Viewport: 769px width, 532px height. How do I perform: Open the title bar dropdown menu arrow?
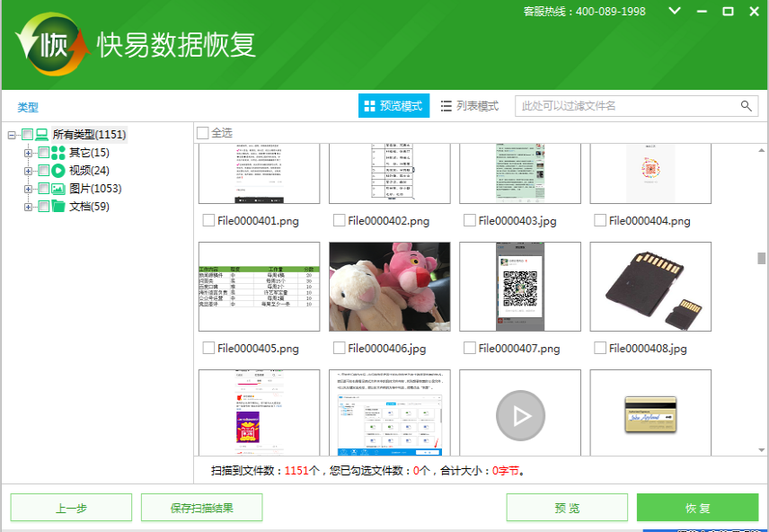[675, 12]
